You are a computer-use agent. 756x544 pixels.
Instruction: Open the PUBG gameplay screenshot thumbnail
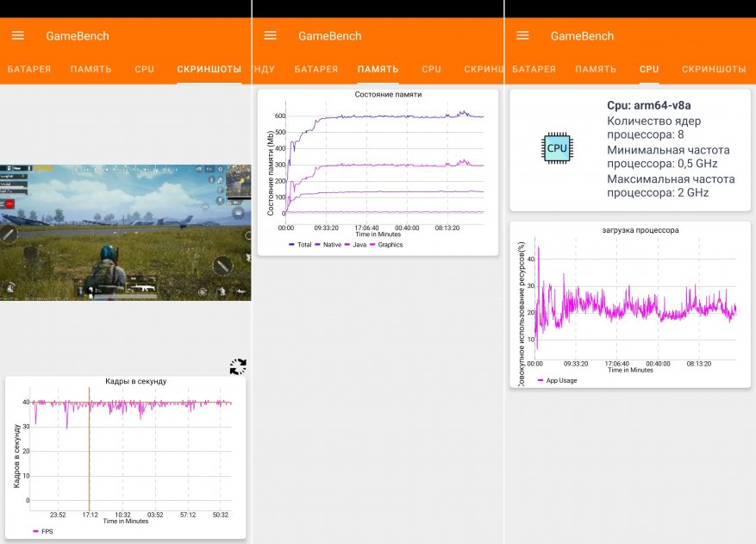coord(125,233)
